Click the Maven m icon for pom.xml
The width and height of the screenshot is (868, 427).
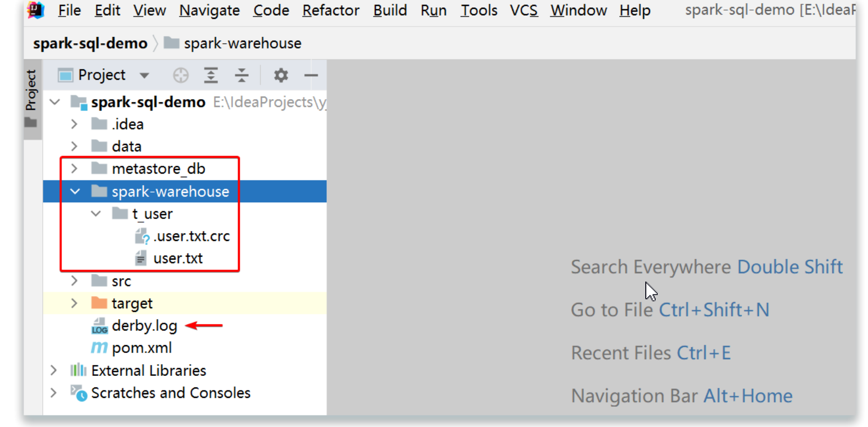[x=99, y=348]
